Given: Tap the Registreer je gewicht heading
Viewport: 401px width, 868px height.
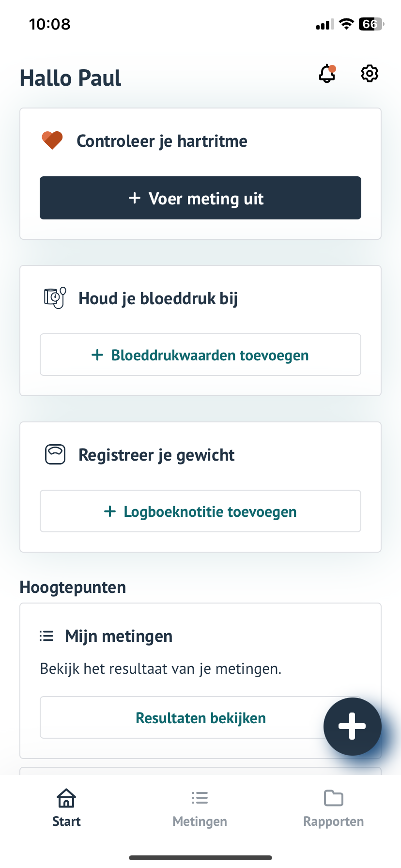Looking at the screenshot, I should tap(156, 455).
